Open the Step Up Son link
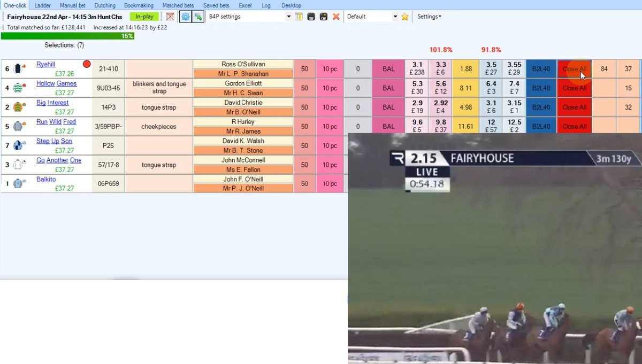 (x=54, y=141)
